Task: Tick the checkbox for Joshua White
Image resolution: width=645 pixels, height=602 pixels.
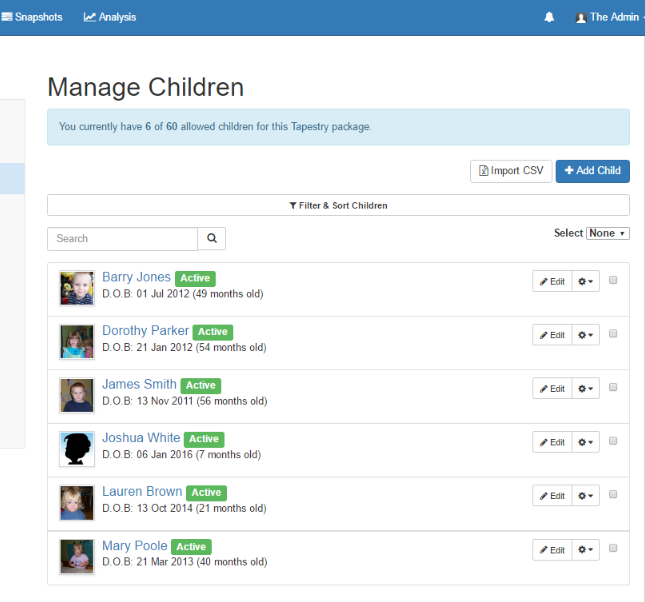Action: (613, 441)
